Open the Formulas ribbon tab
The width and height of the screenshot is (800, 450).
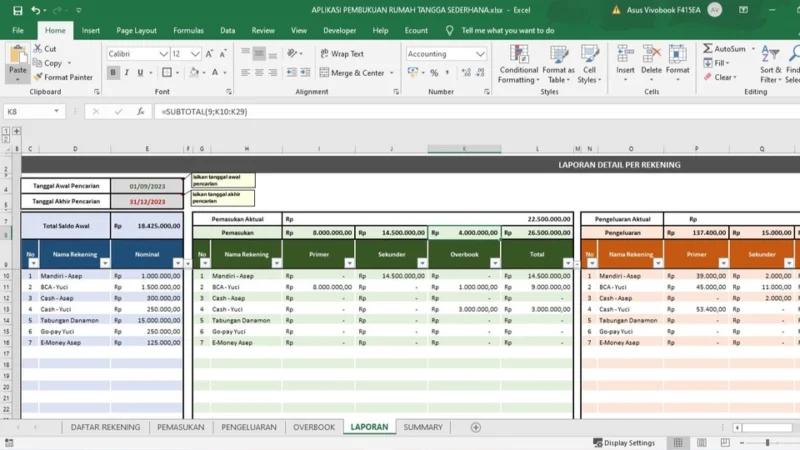click(x=188, y=31)
